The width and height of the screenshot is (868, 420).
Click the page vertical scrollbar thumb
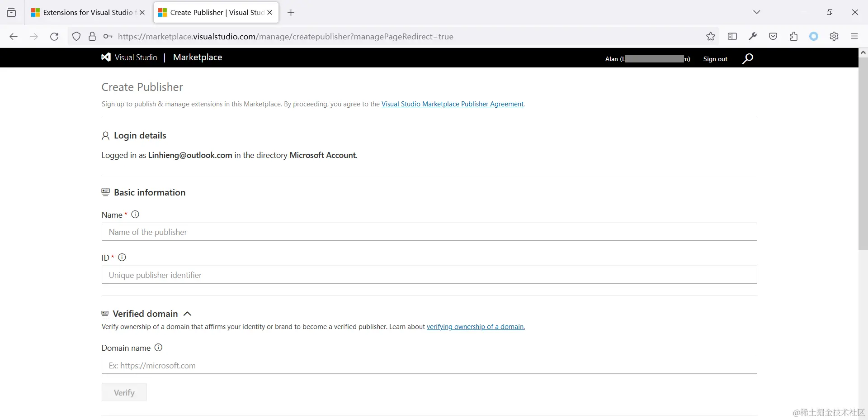coord(863,153)
